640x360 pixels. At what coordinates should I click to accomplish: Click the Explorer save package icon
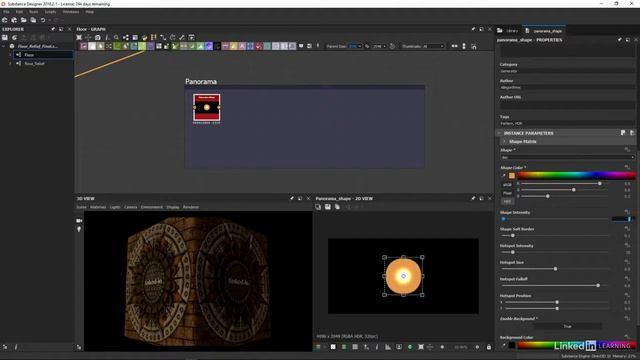4,38
